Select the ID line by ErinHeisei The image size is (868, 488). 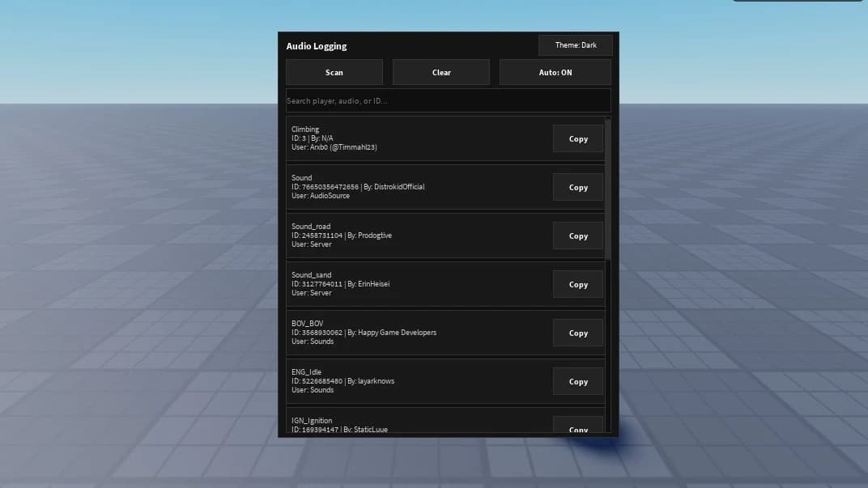tap(340, 284)
